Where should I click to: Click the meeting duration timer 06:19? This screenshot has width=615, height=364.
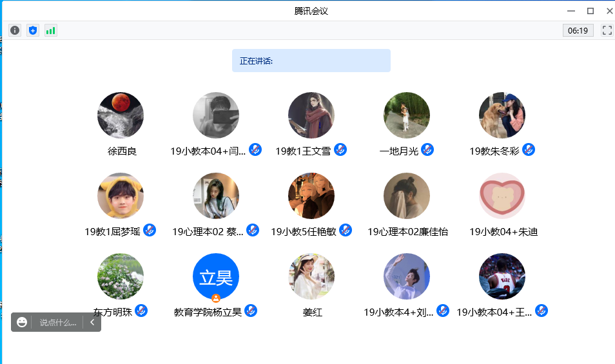[578, 30]
